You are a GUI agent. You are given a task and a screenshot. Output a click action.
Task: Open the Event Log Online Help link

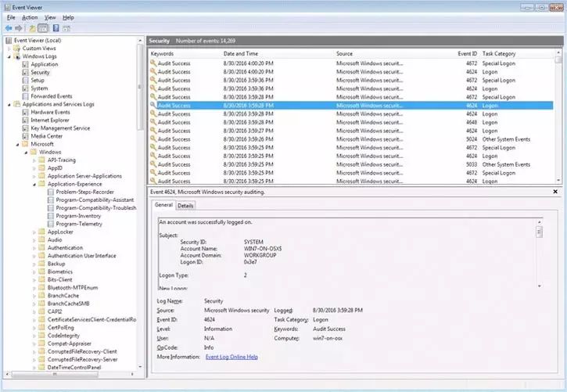coord(231,357)
